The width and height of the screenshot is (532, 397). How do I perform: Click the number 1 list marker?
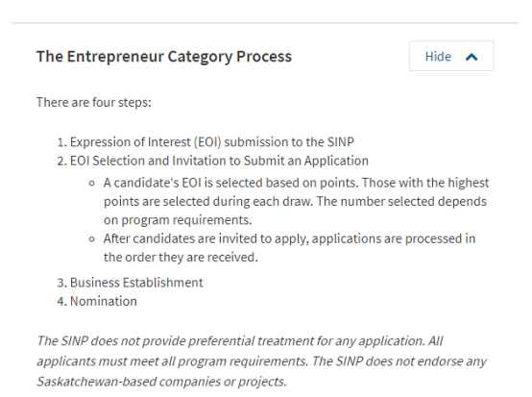pyautogui.click(x=61, y=142)
